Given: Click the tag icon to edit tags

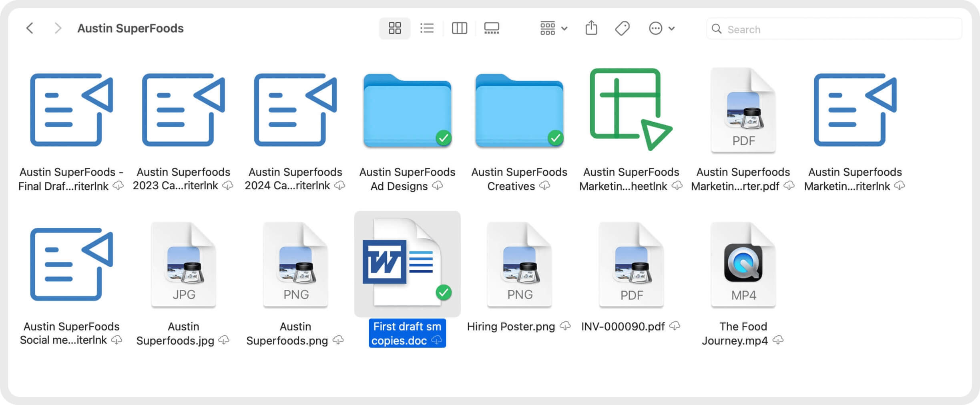Looking at the screenshot, I should pos(622,28).
